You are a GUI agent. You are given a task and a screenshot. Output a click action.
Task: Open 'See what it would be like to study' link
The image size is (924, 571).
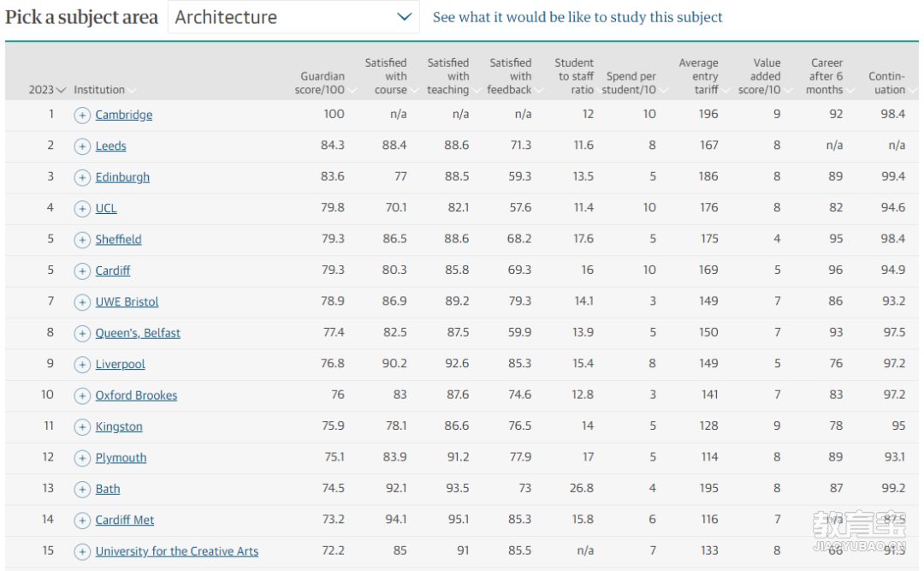coord(577,17)
